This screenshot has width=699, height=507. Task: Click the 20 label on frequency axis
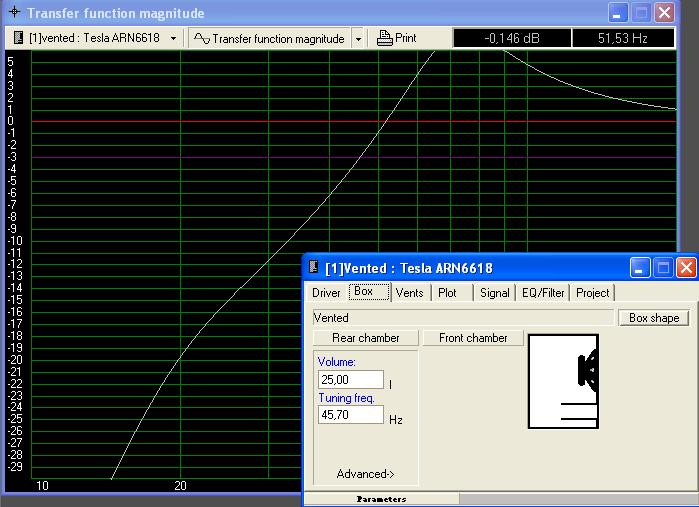180,486
